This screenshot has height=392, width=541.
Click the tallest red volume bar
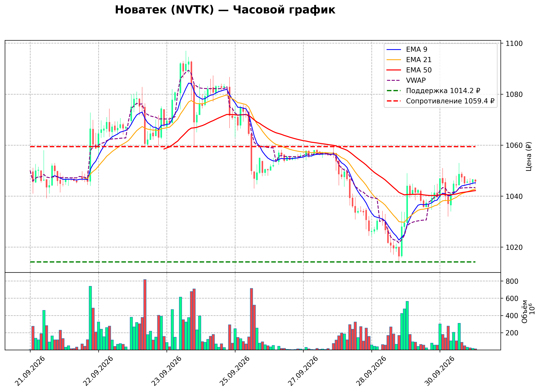coord(145,315)
